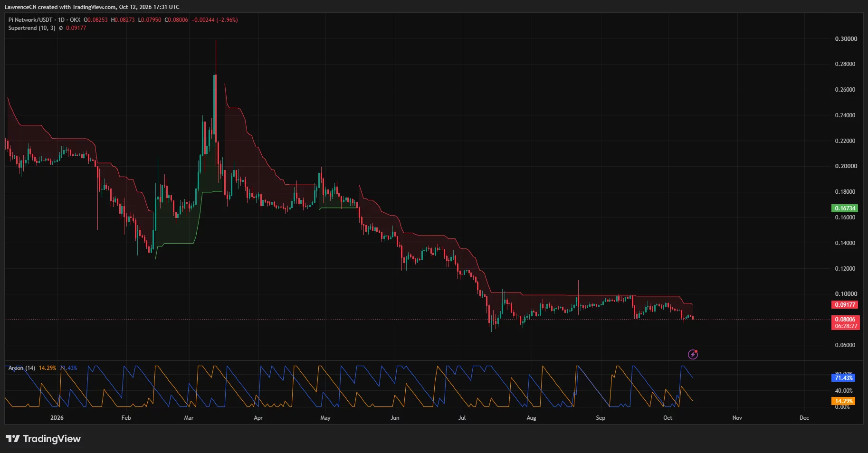
Task: Select the Pi Network/USDT symbol title
Action: tap(30, 20)
